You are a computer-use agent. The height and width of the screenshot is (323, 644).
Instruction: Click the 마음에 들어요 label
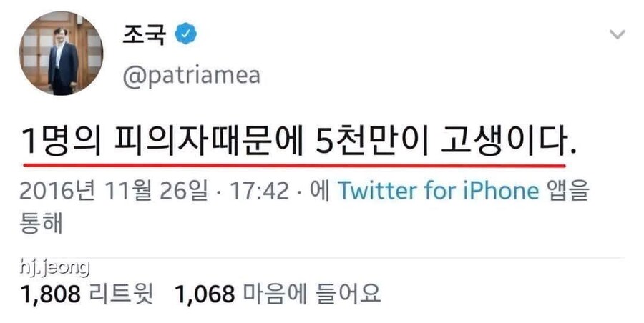(312, 294)
